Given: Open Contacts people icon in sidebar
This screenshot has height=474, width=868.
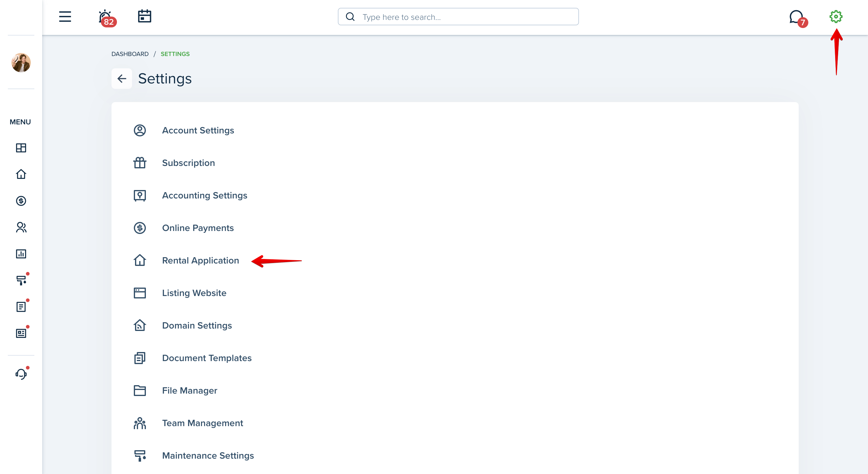Looking at the screenshot, I should (x=21, y=227).
